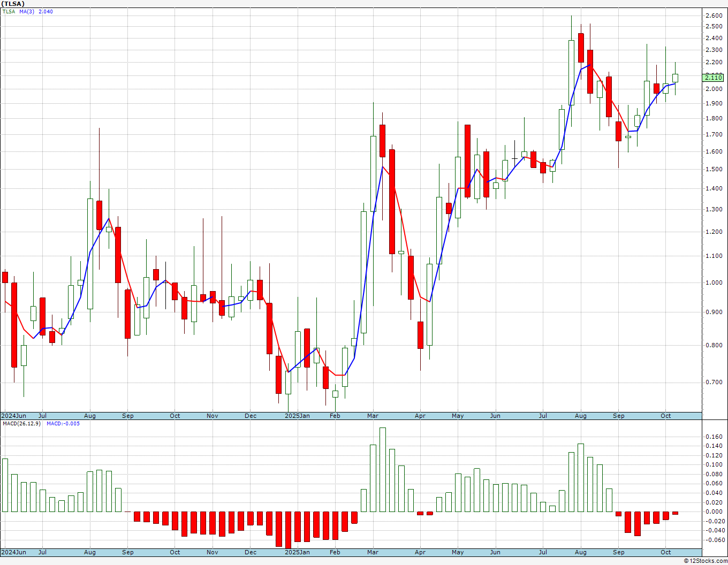Click the 0.000 MACD axis label
Screen dimensions: 728x565
(714, 511)
